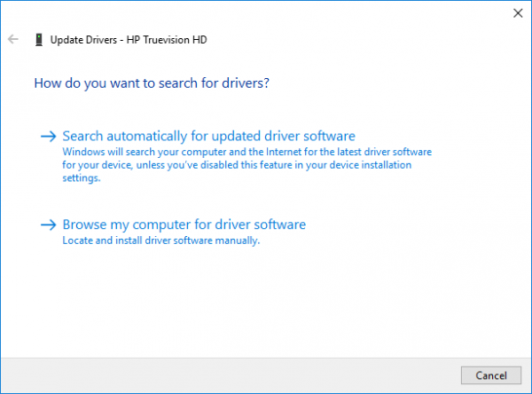This screenshot has height=394, width=532.
Task: Click the device icon beside Update Drivers title
Action: coord(39,40)
